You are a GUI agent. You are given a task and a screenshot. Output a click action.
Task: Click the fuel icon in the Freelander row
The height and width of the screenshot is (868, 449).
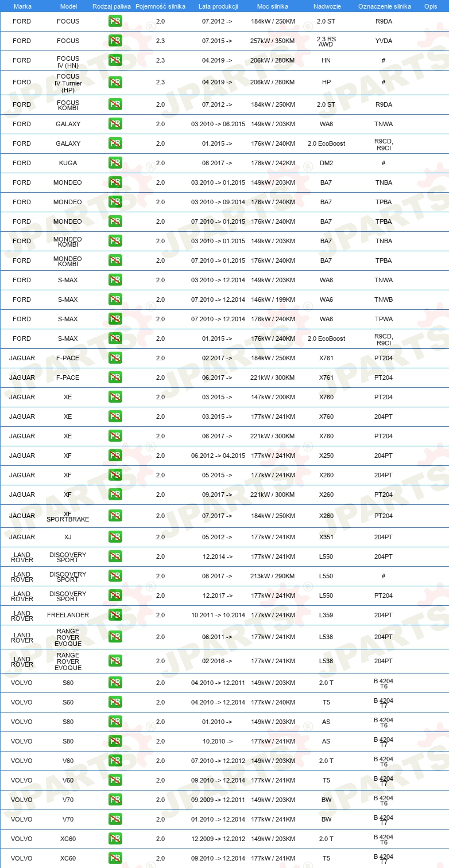(x=115, y=615)
